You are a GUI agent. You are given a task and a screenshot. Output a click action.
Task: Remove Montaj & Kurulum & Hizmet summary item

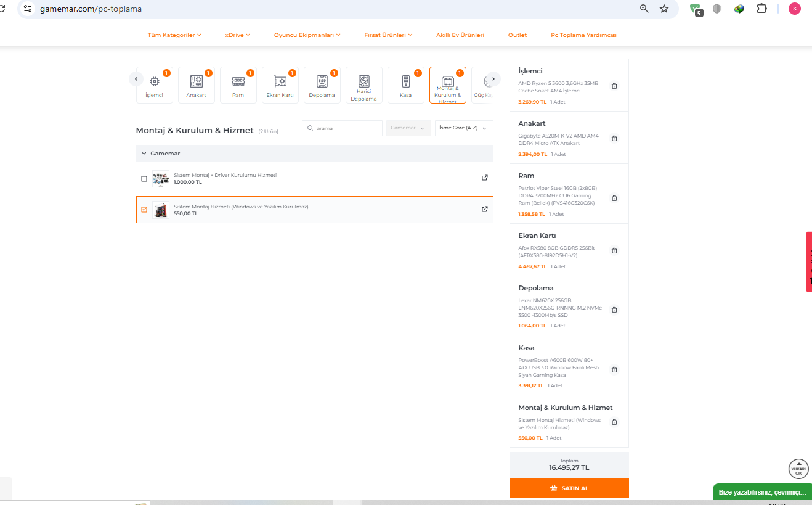(x=614, y=422)
